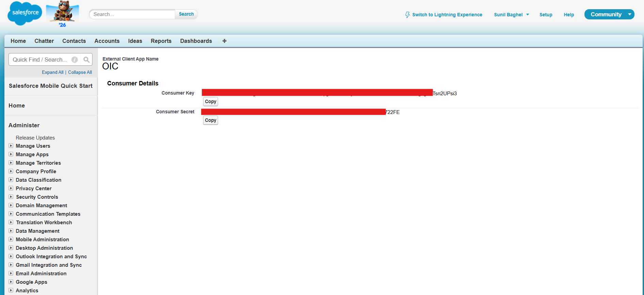
Task: Expand the Communication Templates section
Action: (x=11, y=214)
